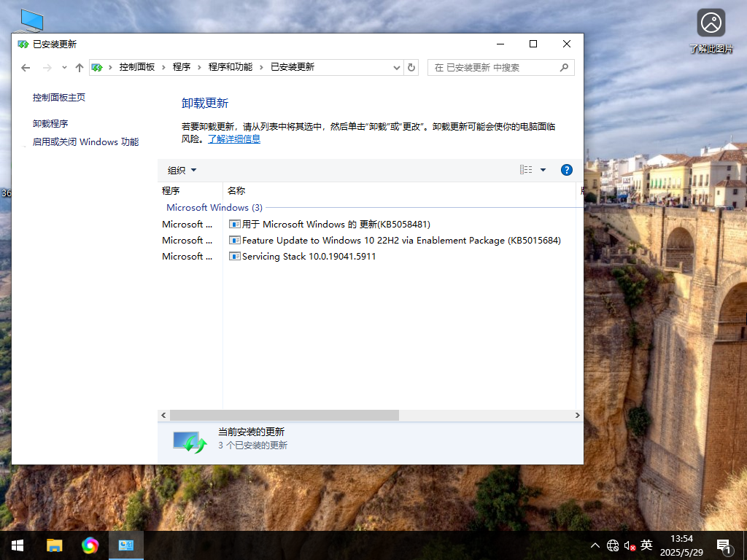
Task: Open the Windows Start menu
Action: point(16,545)
